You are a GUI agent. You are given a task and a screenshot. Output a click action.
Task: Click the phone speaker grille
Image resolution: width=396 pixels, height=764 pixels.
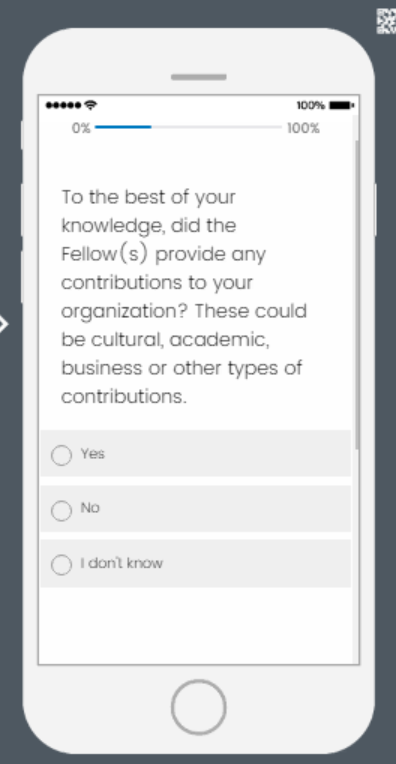199,77
